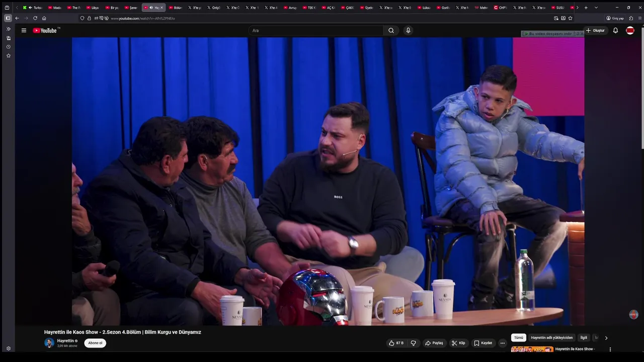Bookmark page with star icon
Viewport: 644px width, 362px height.
tap(570, 18)
